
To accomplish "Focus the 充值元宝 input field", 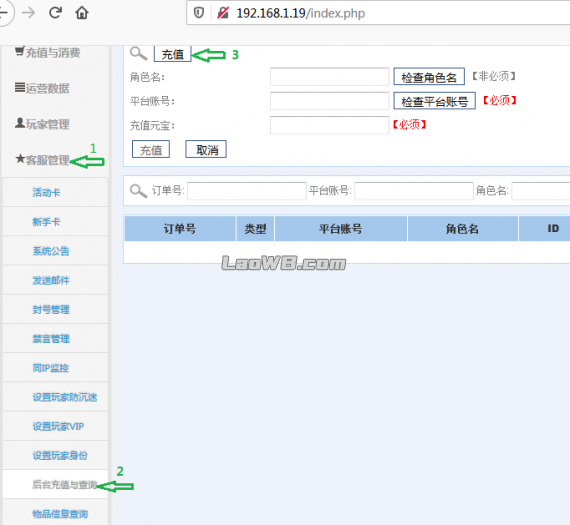I will pyautogui.click(x=330, y=125).
